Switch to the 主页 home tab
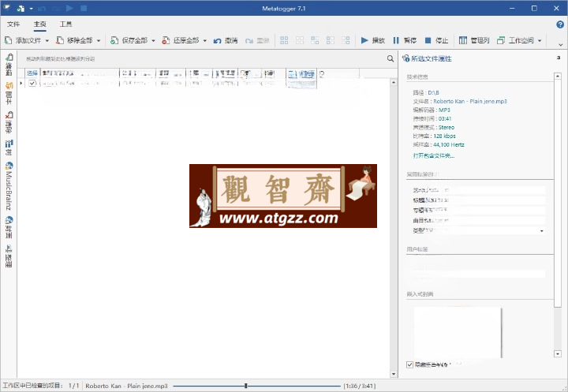Screen dimensions: 568x392 (x=40, y=24)
